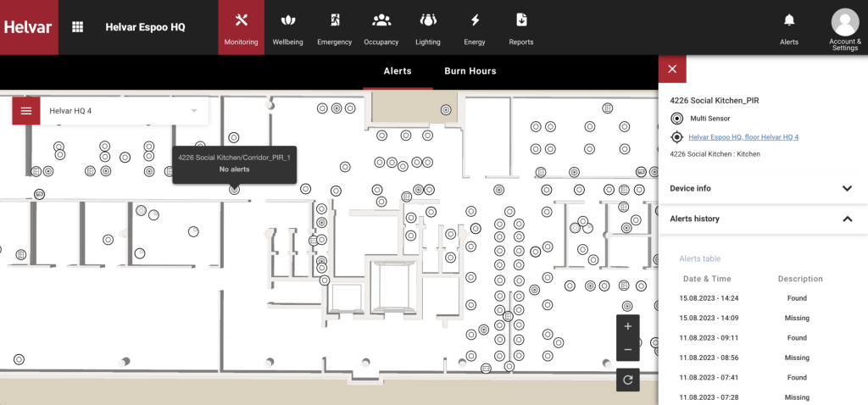Open the Alerts bell notifications
The height and width of the screenshot is (405, 868).
point(789,28)
